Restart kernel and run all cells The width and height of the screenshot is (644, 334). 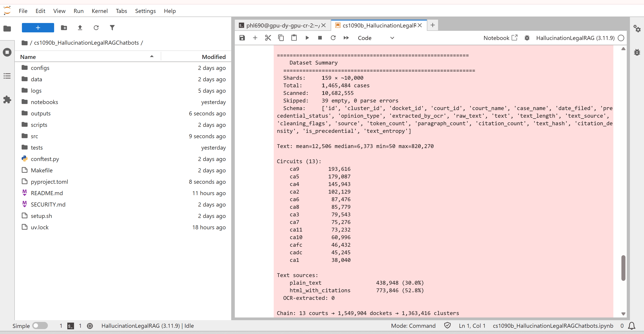(x=346, y=38)
